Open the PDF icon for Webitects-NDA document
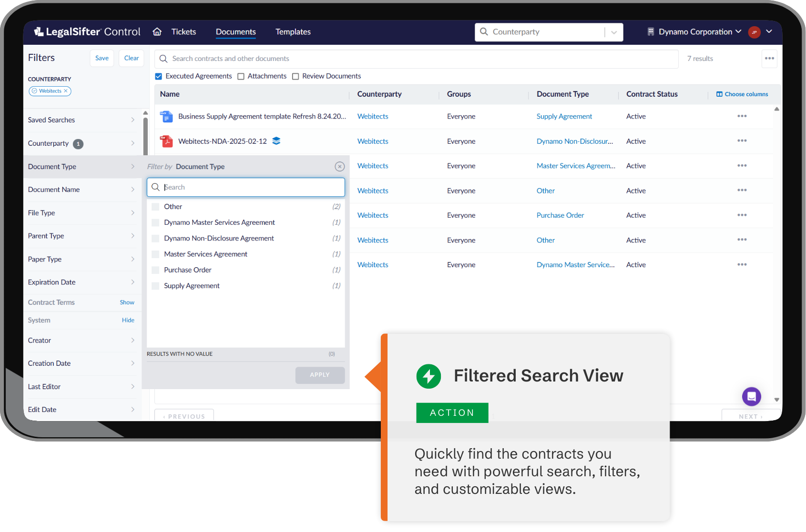Viewport: 806px width, 532px height. (x=166, y=141)
